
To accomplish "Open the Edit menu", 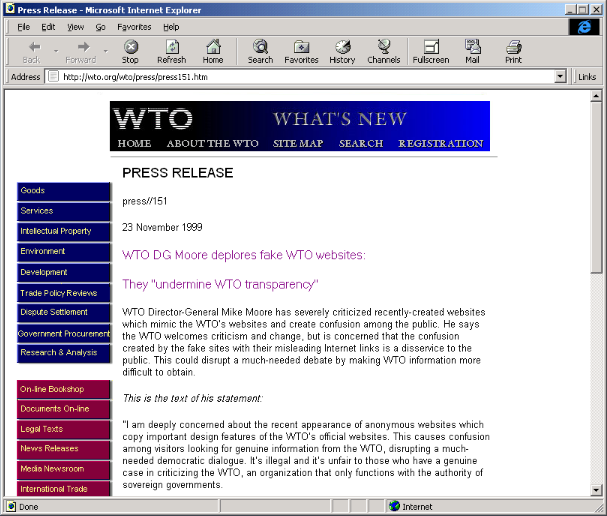I will pos(48,27).
